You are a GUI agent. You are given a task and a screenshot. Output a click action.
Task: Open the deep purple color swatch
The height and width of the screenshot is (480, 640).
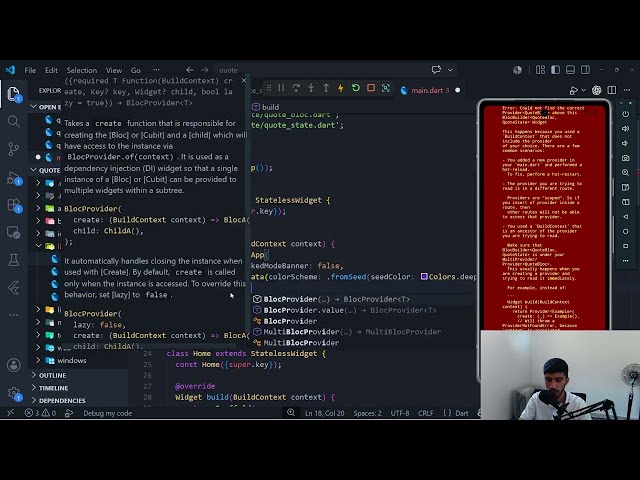click(424, 277)
